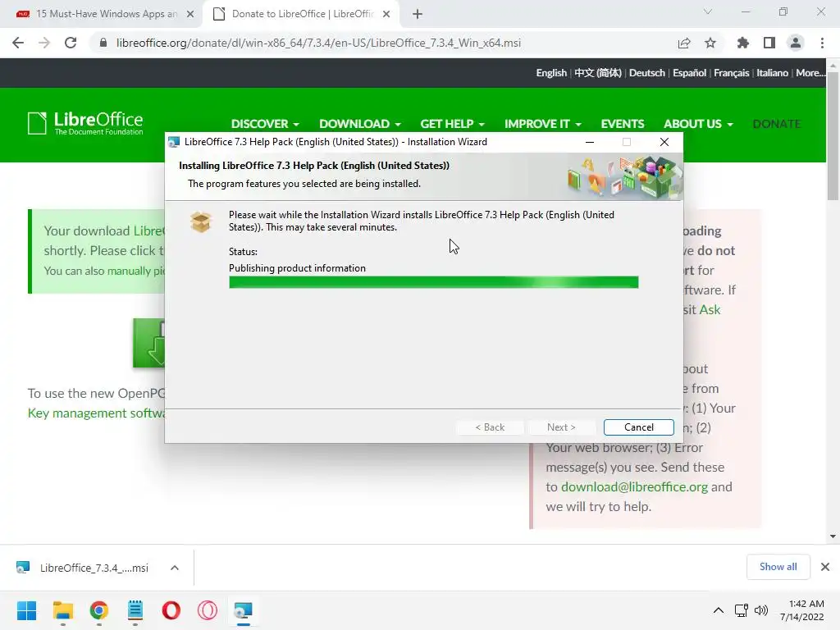Reload the LibreOffice page
840x630 pixels.
71,43
